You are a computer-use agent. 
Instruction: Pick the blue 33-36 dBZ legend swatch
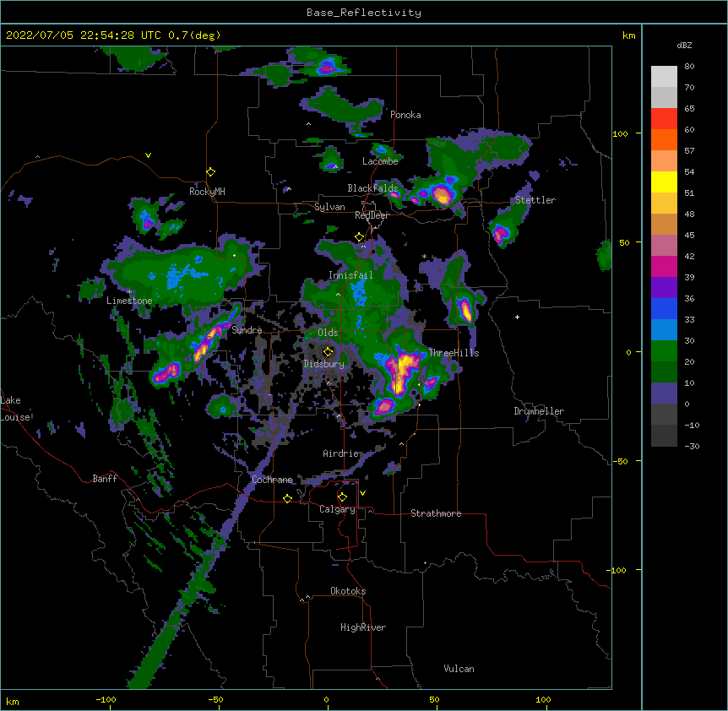coord(664,308)
